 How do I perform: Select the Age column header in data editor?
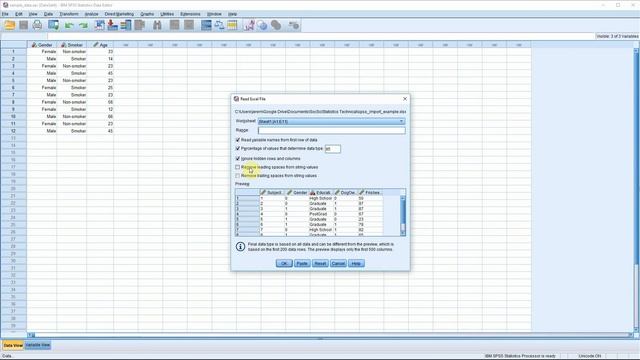[100, 44]
